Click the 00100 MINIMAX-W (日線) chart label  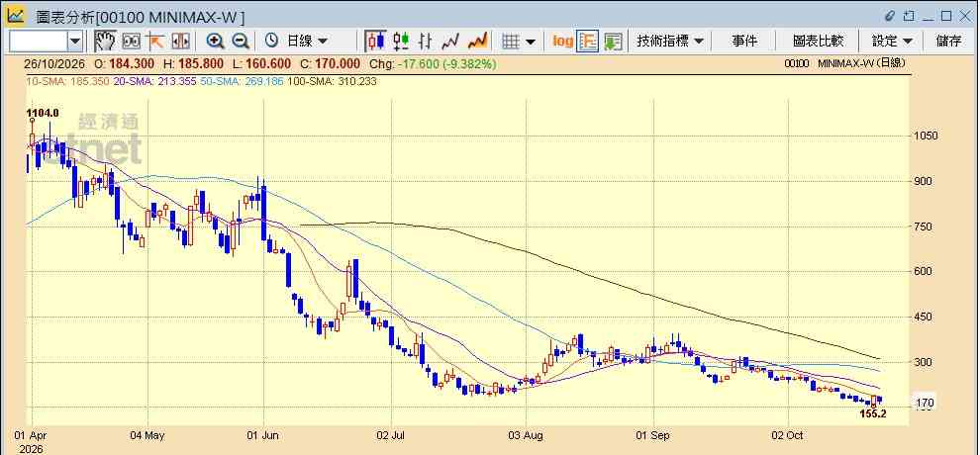[x=845, y=63]
